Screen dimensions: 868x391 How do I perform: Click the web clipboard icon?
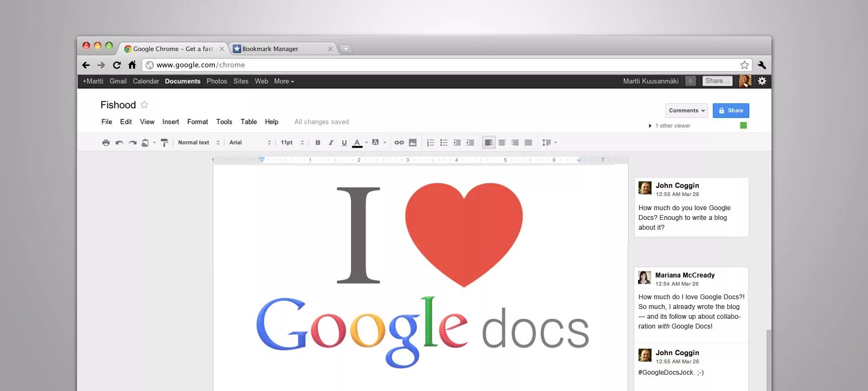145,143
